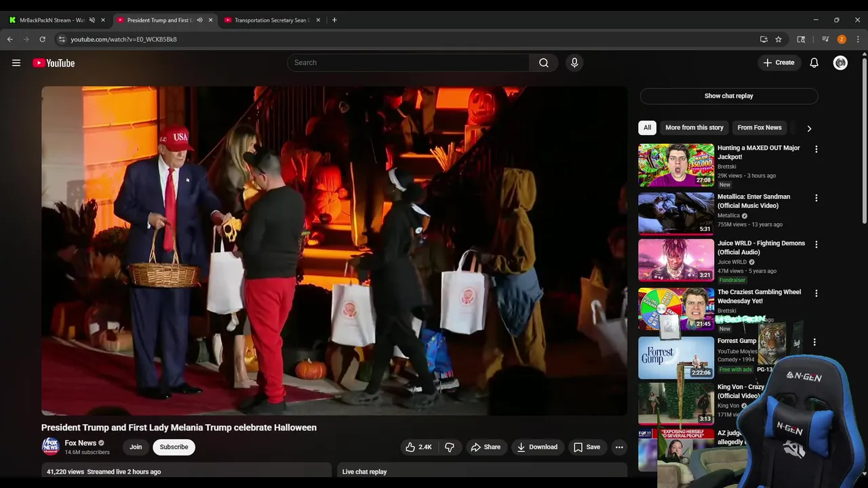Go to YouTube home via the logo

pyautogui.click(x=54, y=63)
